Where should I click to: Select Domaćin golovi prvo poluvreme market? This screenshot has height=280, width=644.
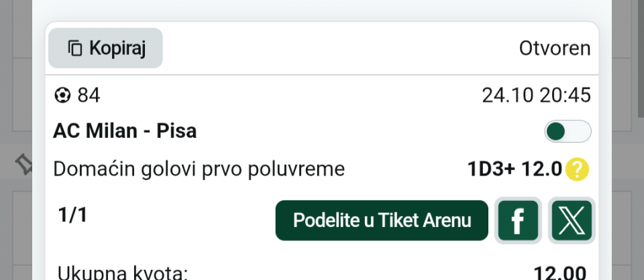pos(199,169)
